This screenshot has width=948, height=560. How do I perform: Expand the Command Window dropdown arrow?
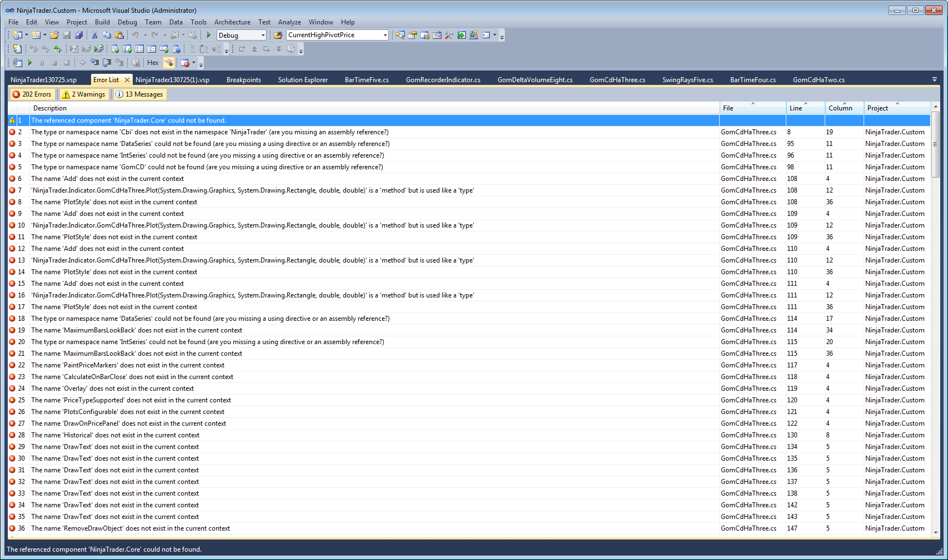point(495,35)
